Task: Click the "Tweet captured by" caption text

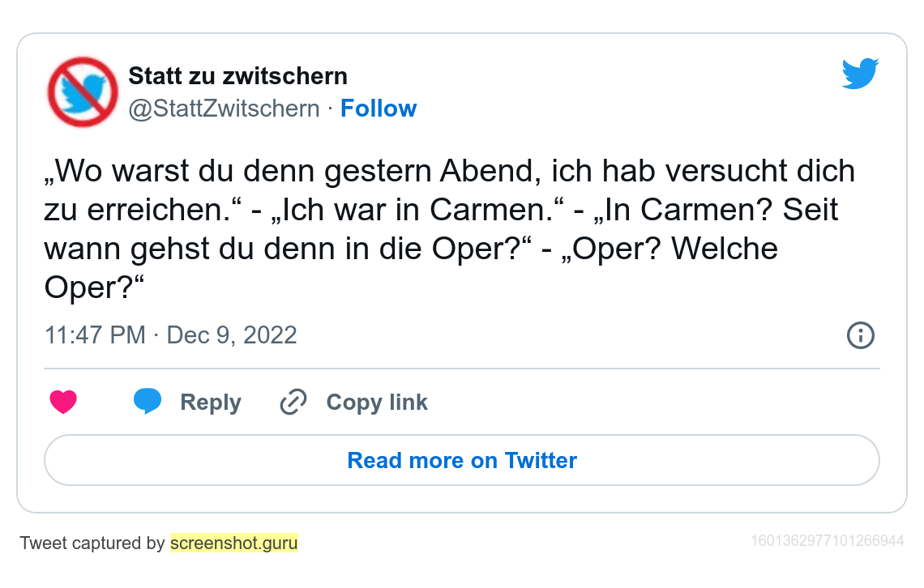Action: (92, 543)
